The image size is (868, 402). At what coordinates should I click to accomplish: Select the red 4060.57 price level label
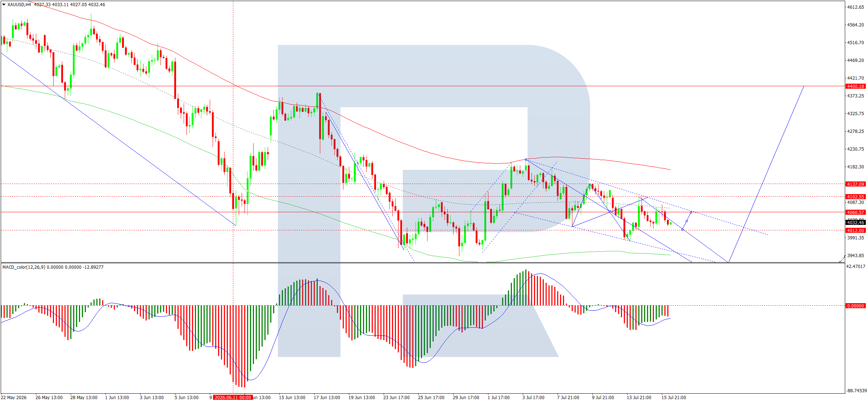(856, 212)
